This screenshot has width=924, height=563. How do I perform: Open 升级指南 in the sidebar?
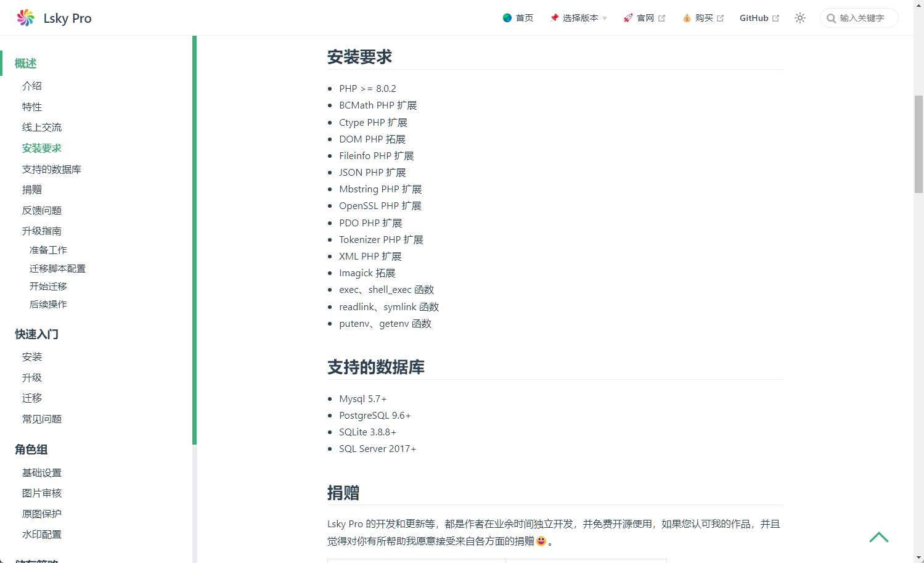(x=42, y=231)
